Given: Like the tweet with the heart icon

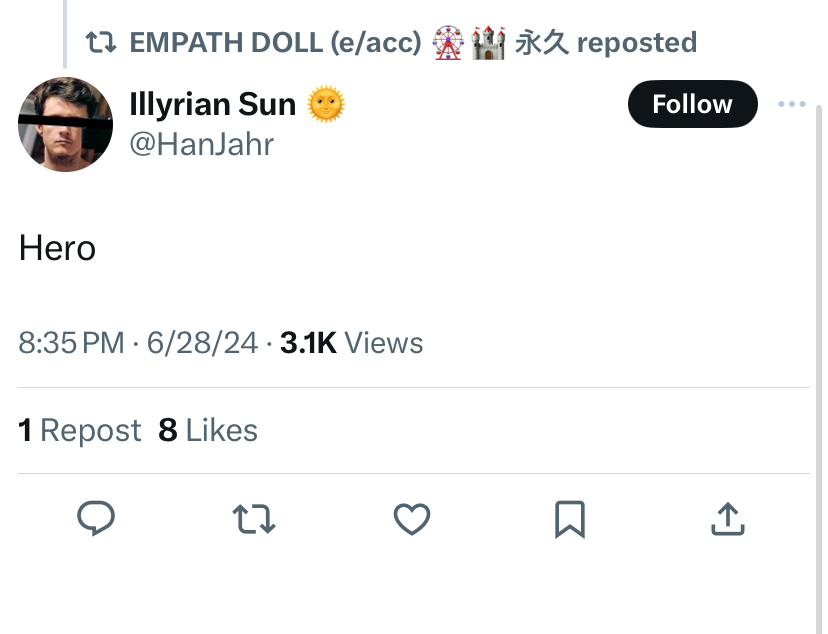Looking at the screenshot, I should click(412, 519).
